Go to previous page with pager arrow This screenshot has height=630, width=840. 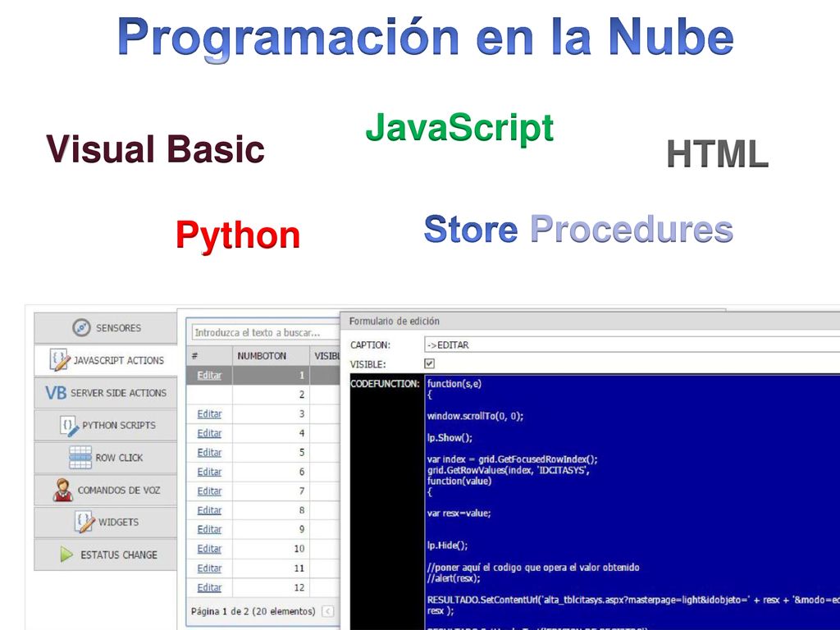[328, 611]
